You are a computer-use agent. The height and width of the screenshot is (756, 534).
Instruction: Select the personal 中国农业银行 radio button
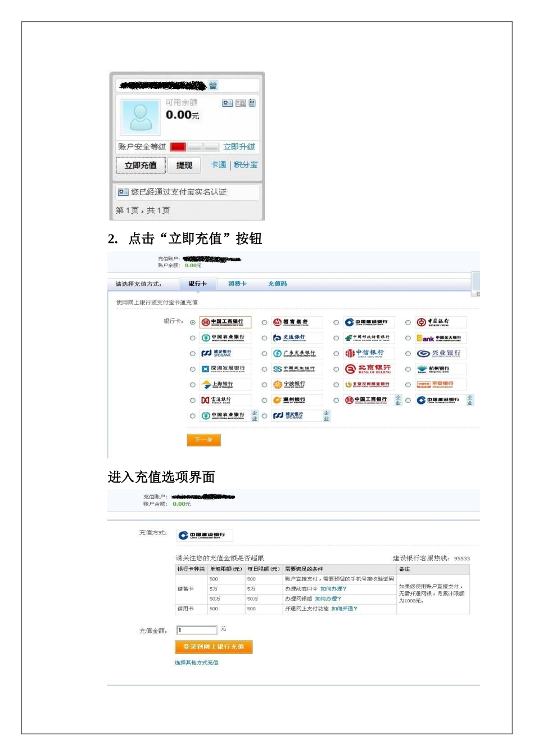193,338
